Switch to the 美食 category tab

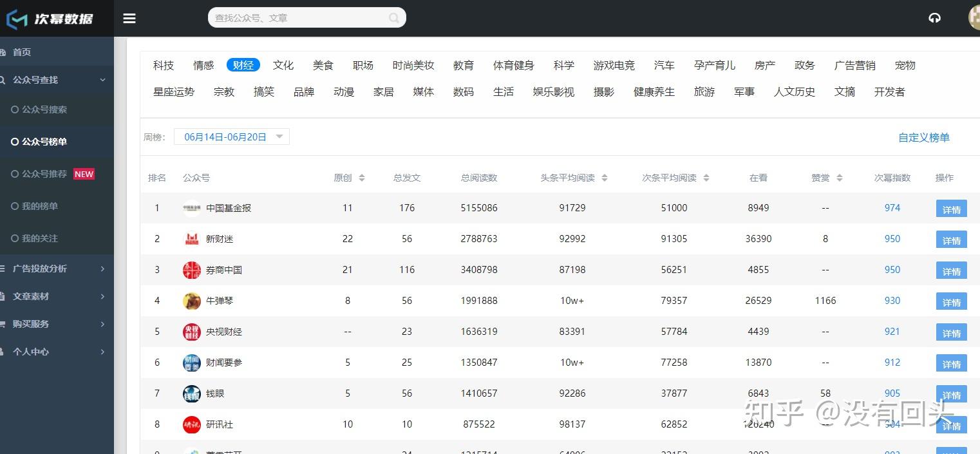323,65
